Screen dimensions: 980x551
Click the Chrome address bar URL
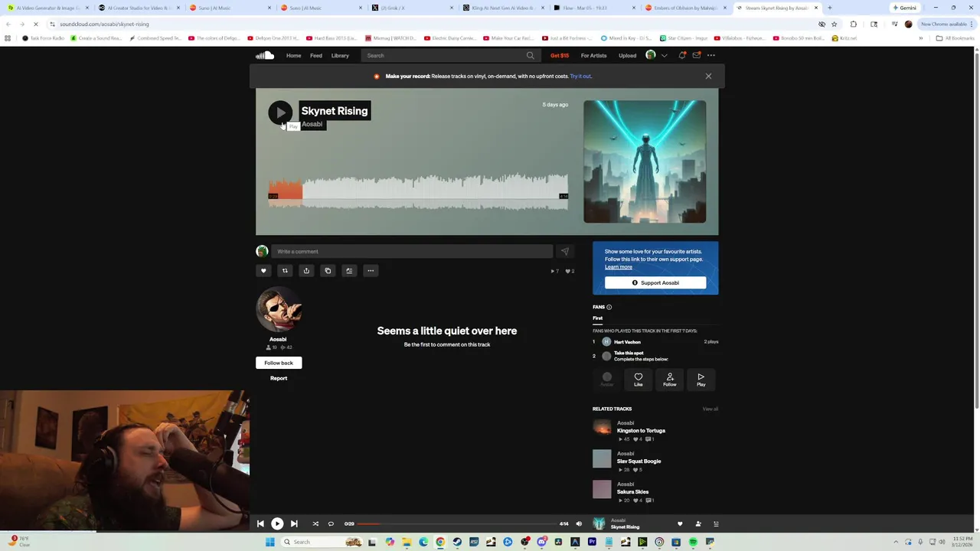tap(104, 24)
